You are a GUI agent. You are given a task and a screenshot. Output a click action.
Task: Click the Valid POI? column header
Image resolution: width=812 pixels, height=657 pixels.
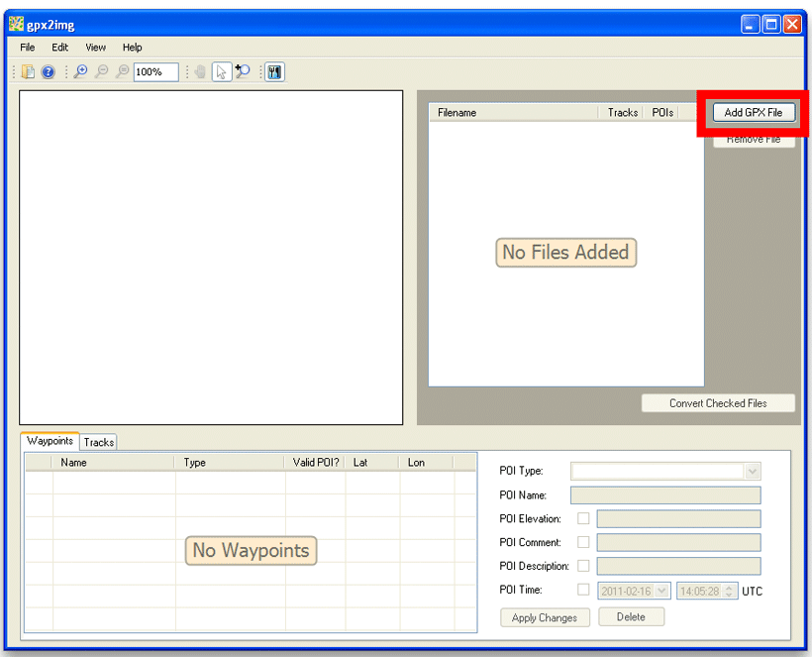(315, 462)
